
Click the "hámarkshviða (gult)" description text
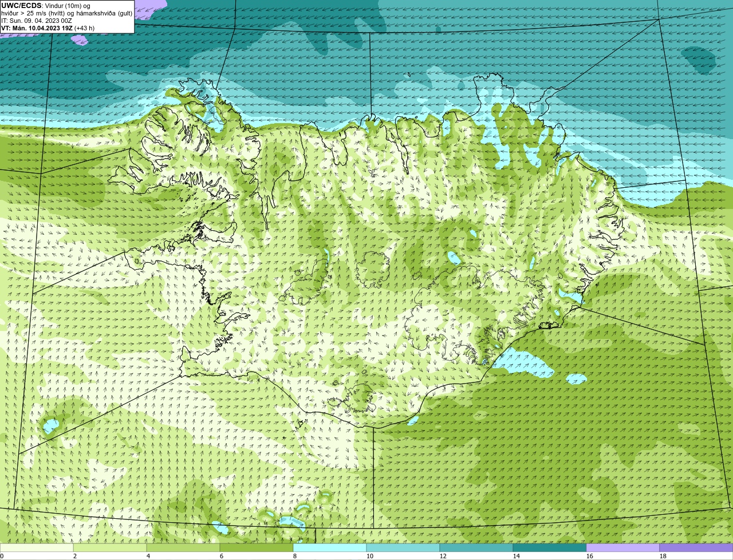[104, 13]
